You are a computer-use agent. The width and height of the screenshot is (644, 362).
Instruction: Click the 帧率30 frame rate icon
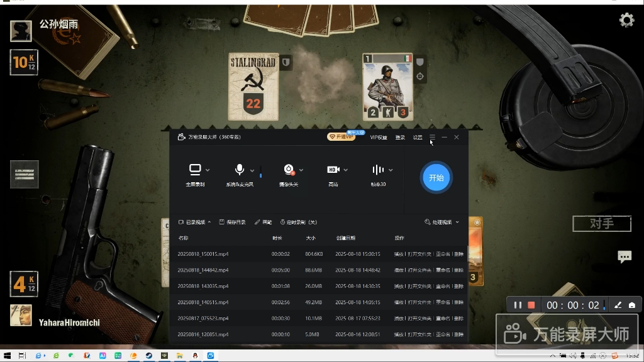click(x=378, y=170)
